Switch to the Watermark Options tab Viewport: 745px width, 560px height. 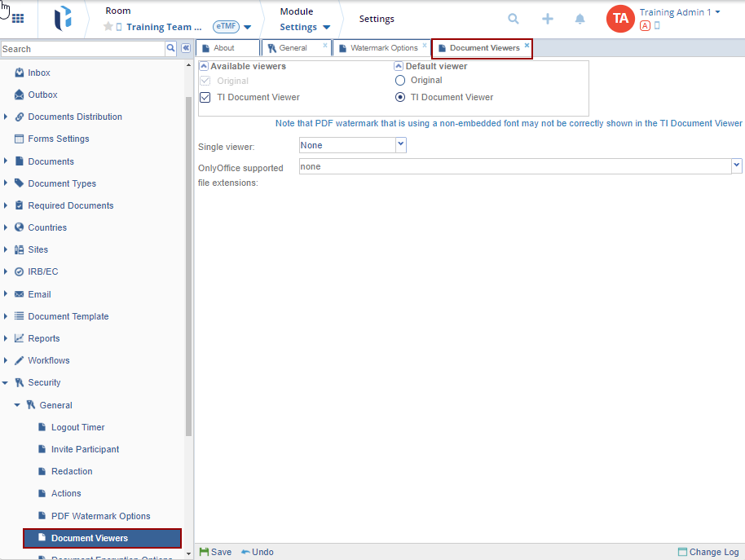click(383, 48)
